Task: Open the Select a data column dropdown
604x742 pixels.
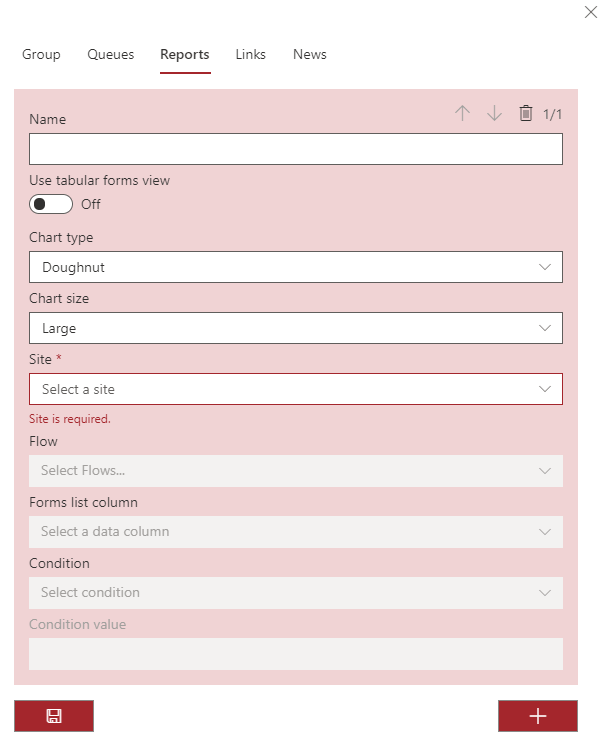Action: click(x=296, y=532)
